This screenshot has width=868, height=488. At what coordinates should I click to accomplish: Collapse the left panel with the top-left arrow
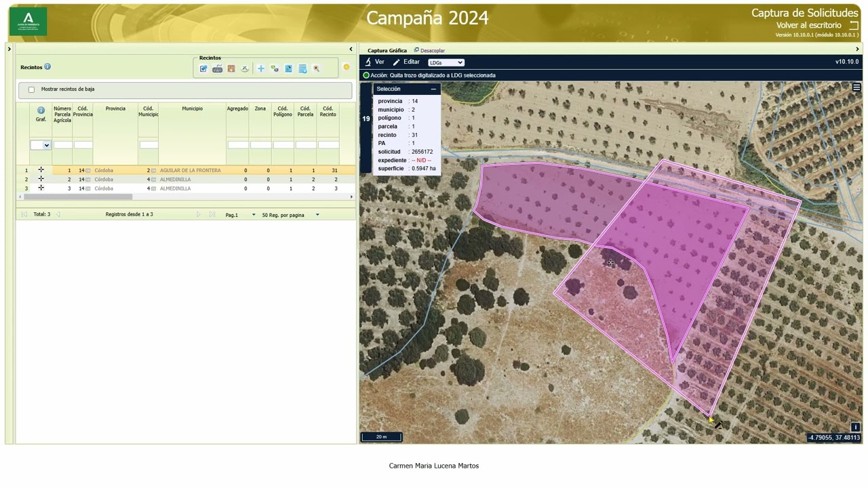click(9, 49)
